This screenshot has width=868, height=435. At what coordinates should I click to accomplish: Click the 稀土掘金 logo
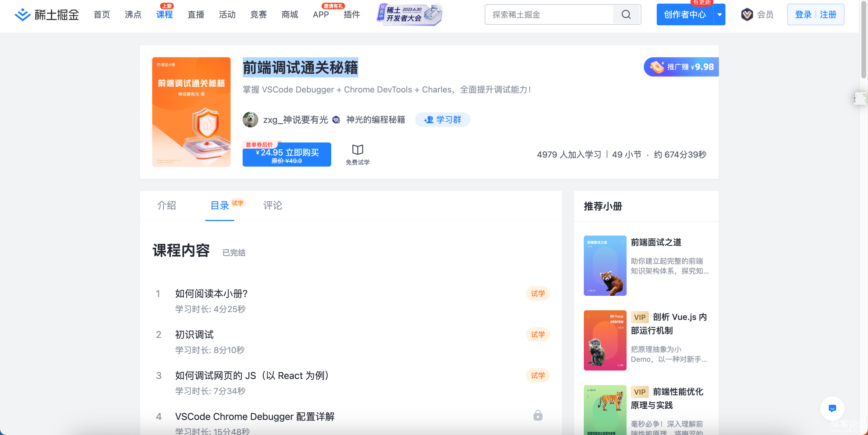pos(46,14)
